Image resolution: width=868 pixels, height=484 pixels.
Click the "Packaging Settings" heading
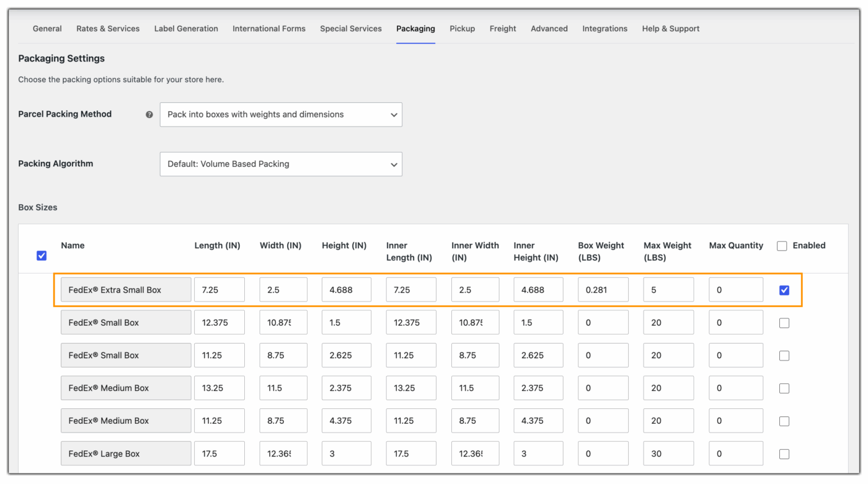point(61,58)
